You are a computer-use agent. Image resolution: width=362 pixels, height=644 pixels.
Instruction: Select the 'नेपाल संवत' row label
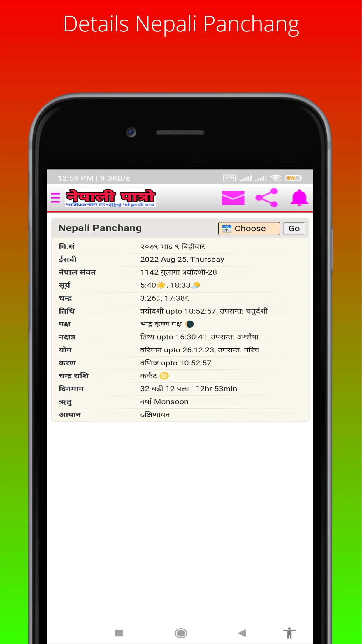77,272
